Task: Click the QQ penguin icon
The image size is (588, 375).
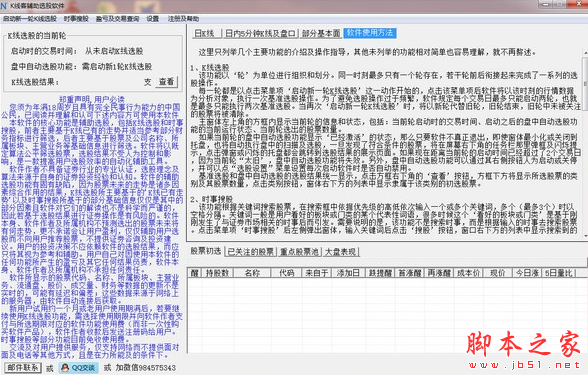Action: click(65, 368)
